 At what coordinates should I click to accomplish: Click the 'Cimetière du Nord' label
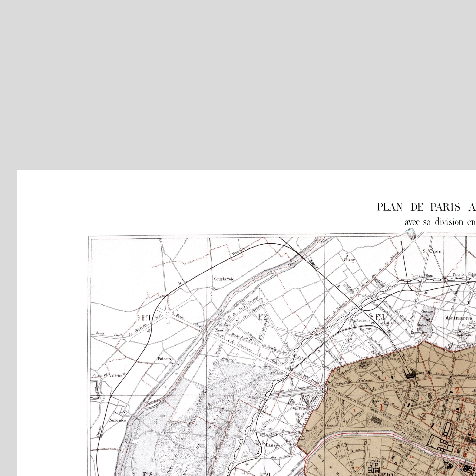tap(427, 316)
